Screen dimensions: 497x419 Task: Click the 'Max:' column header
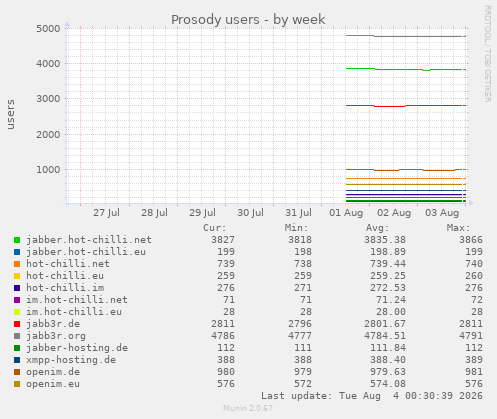[x=458, y=228]
